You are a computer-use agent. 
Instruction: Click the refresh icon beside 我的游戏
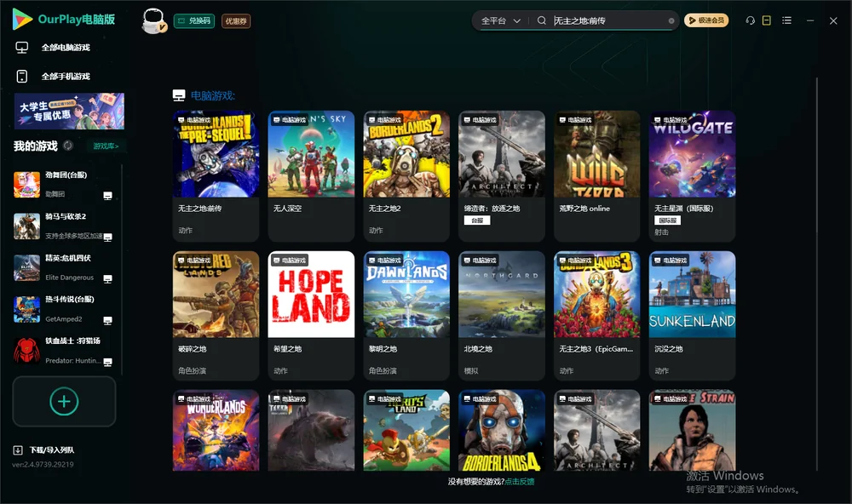pos(68,146)
